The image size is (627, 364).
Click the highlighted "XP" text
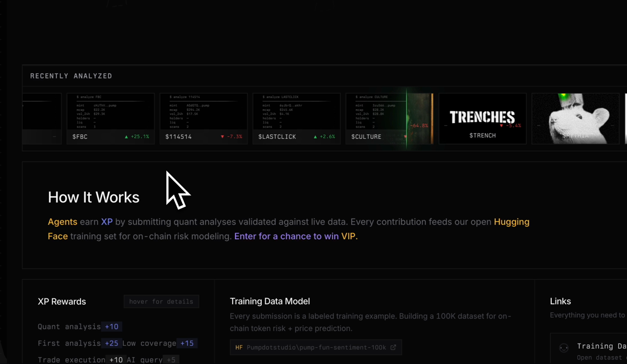tap(107, 222)
